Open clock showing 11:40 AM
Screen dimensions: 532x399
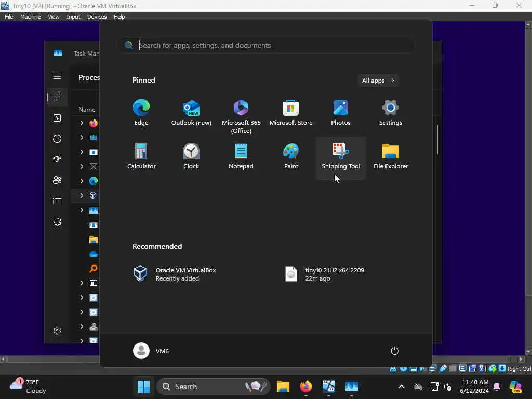pyautogui.click(x=475, y=387)
